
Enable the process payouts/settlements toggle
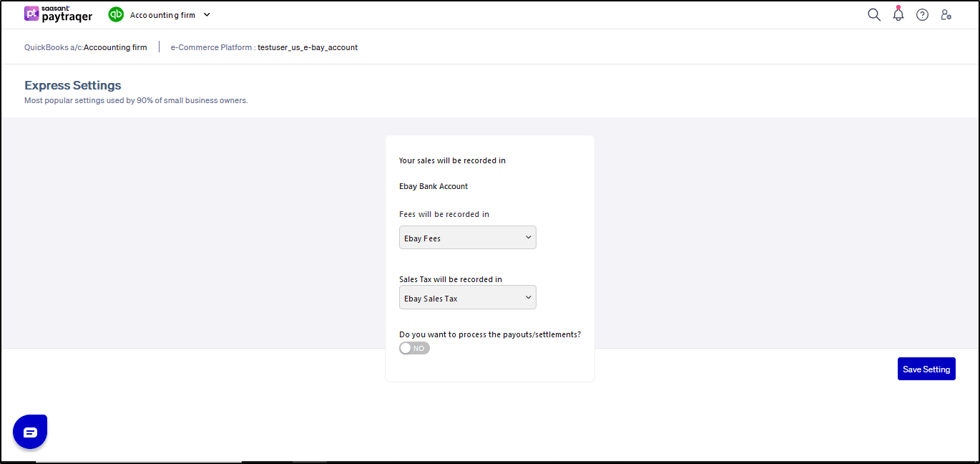click(414, 348)
